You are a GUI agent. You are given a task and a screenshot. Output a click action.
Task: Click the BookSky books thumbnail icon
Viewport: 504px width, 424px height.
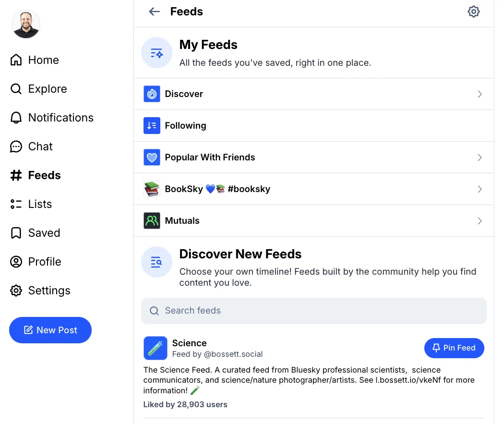click(x=152, y=189)
